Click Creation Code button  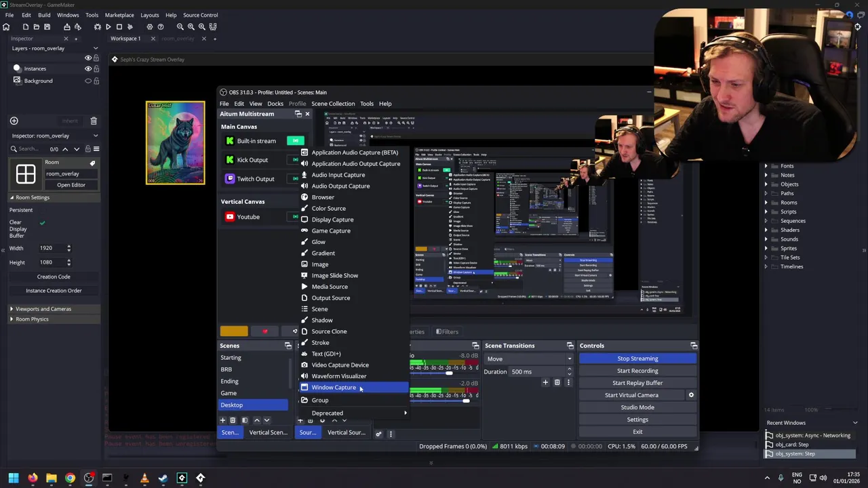(x=54, y=277)
